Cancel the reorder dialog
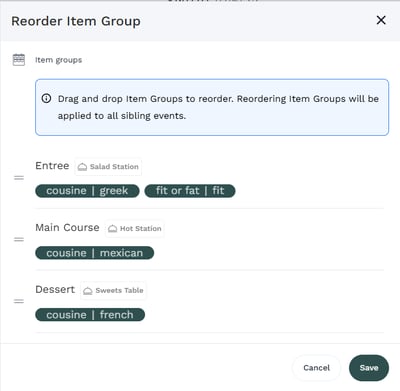This screenshot has height=391, width=400. tap(316, 368)
